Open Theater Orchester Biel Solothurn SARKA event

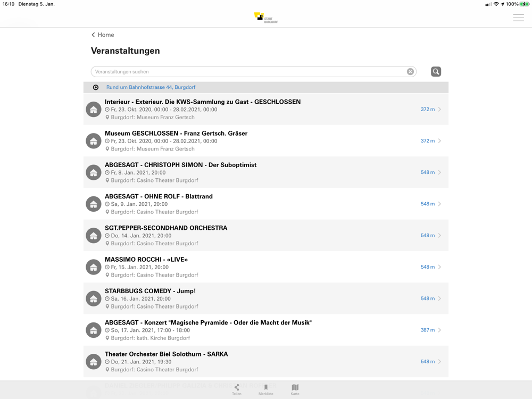[266, 362]
